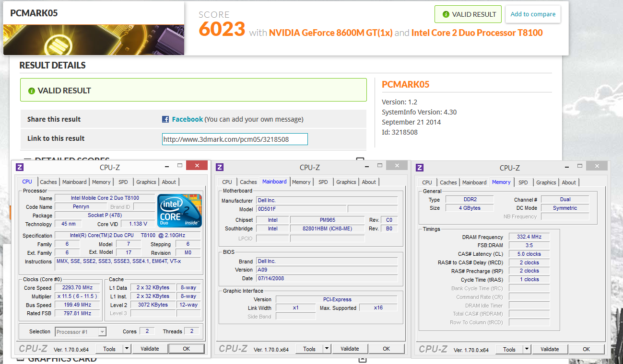Click the Facebook icon next to the share link
623x364 pixels.
pyautogui.click(x=165, y=119)
